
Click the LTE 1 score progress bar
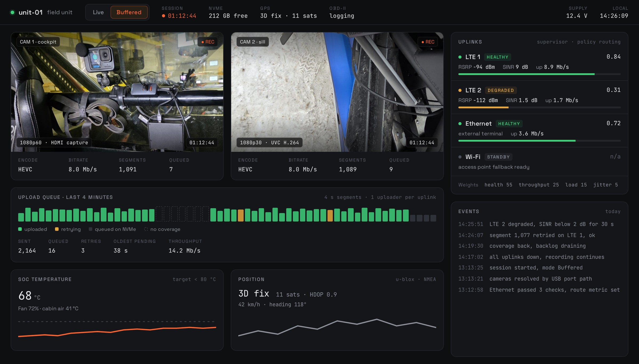click(x=539, y=74)
